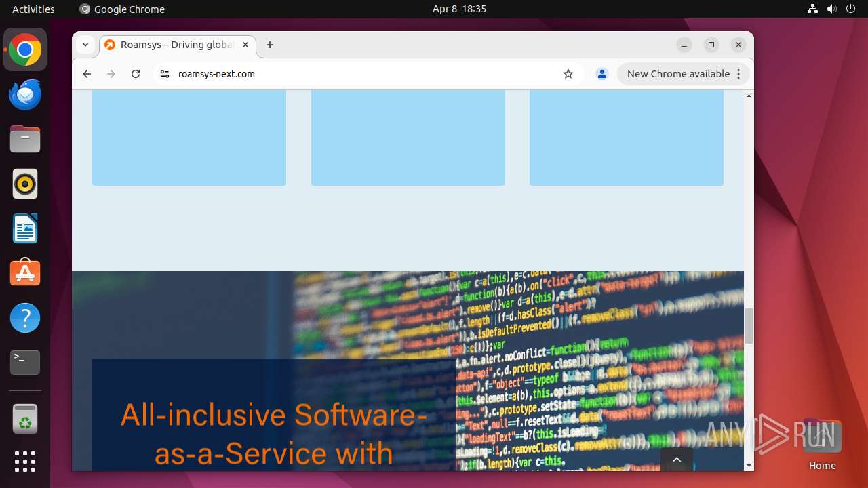Viewport: 868px width, 488px height.
Task: Open the power menu icon
Action: (x=850, y=9)
